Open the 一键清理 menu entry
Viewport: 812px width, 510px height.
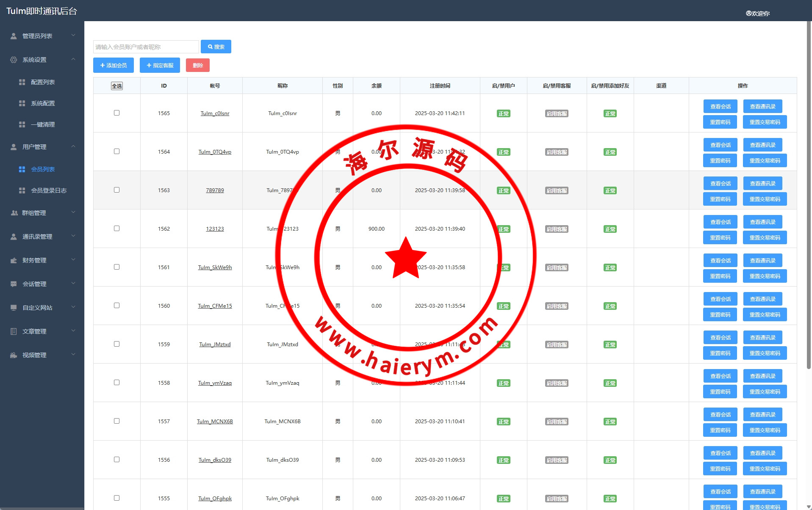pyautogui.click(x=43, y=124)
